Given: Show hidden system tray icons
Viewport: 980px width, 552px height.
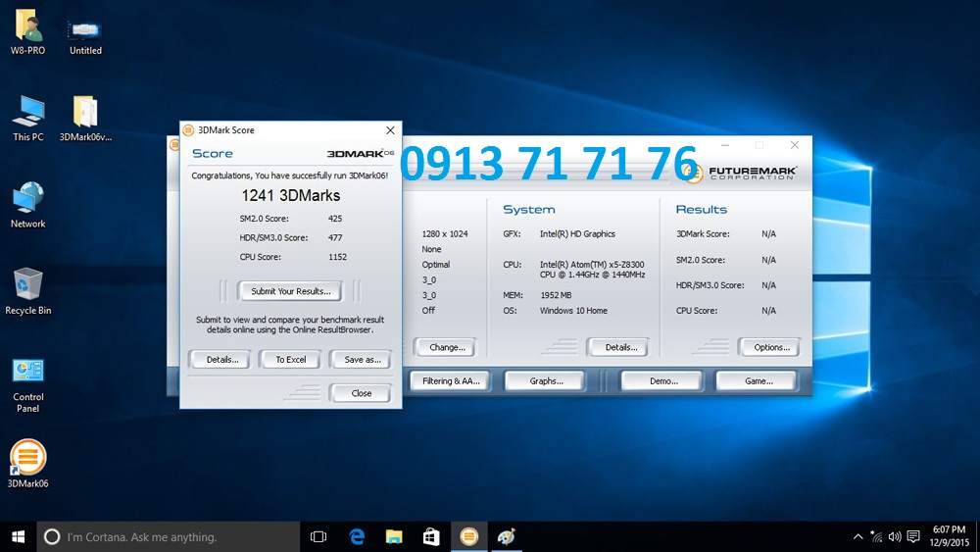Looking at the screenshot, I should click(x=858, y=536).
